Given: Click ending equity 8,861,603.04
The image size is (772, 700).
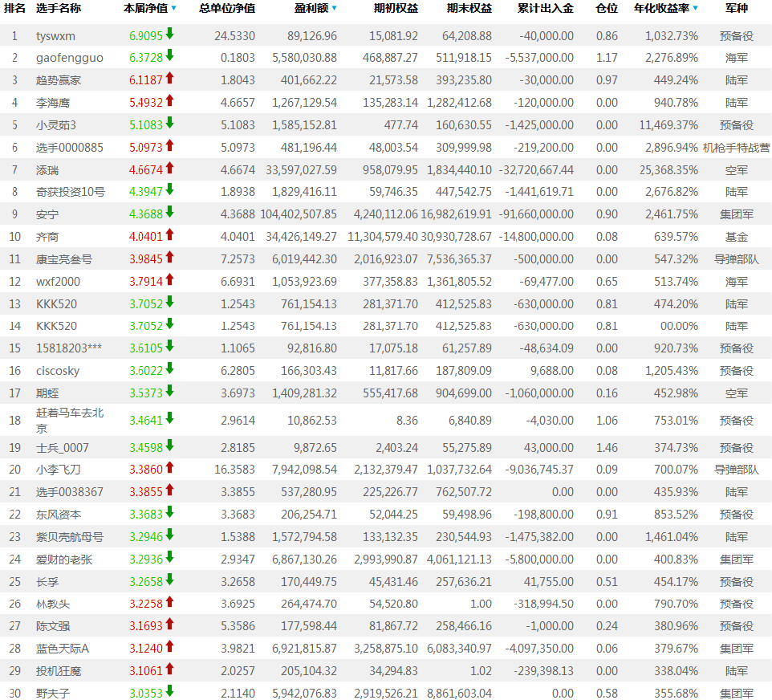Looking at the screenshot, I should coord(459,694).
